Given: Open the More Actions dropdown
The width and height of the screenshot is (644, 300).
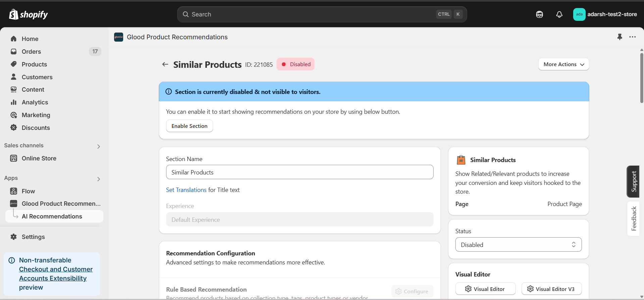Looking at the screenshot, I should tap(563, 64).
